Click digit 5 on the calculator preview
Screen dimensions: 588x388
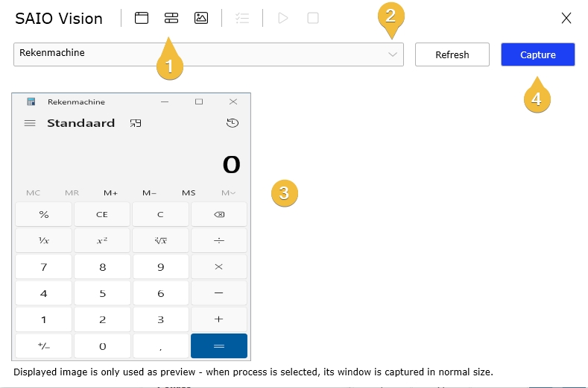tap(102, 293)
